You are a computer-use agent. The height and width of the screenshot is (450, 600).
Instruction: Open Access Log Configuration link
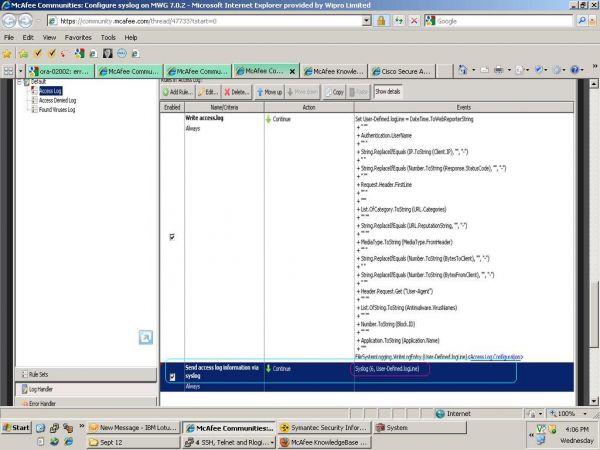(x=495, y=357)
